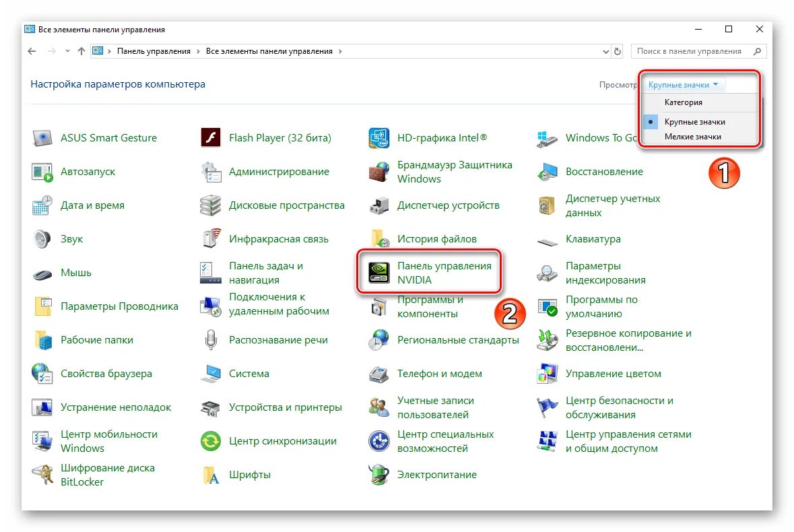
Task: Click Свойства браузера link
Action: click(106, 374)
